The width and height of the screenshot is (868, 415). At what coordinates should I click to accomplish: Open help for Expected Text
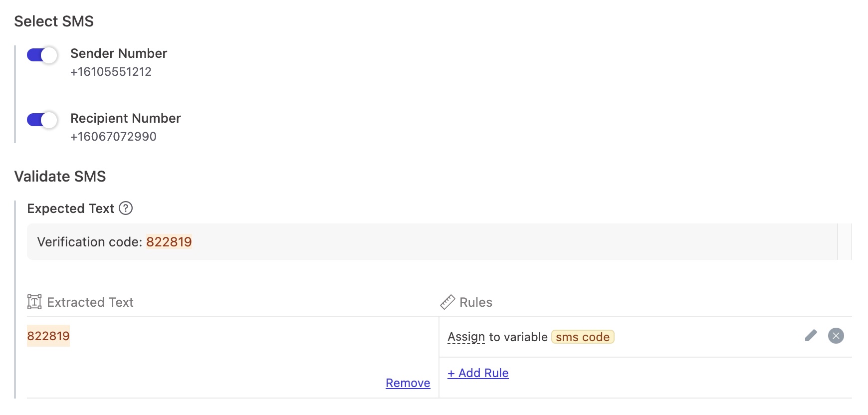pos(126,208)
